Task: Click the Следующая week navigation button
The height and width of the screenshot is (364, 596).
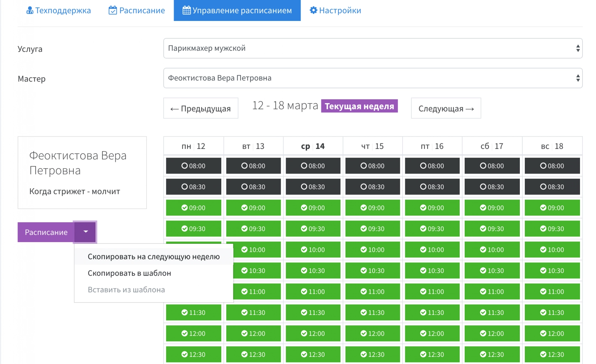Action: pos(445,108)
